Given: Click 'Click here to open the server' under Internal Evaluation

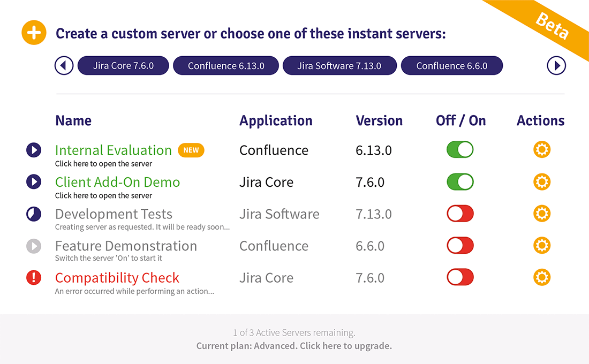Looking at the screenshot, I should click(104, 164).
